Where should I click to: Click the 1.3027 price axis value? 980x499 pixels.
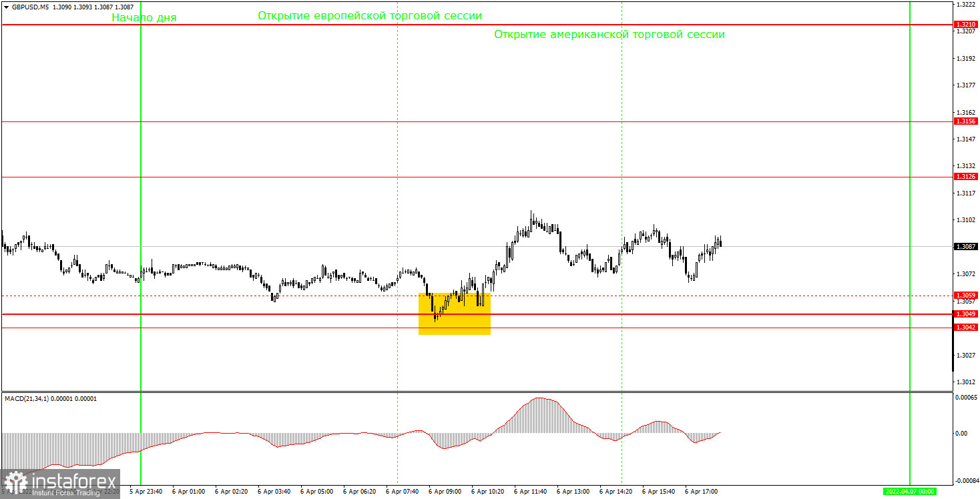[965, 354]
